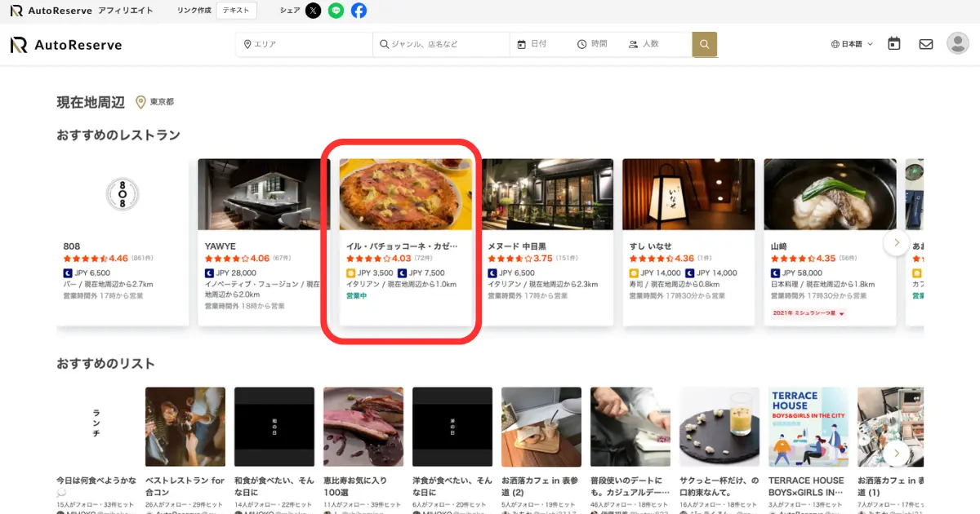Open 普段使いのデートにも list thumbnail
Screen dimensions: 980x514
[x=630, y=427]
